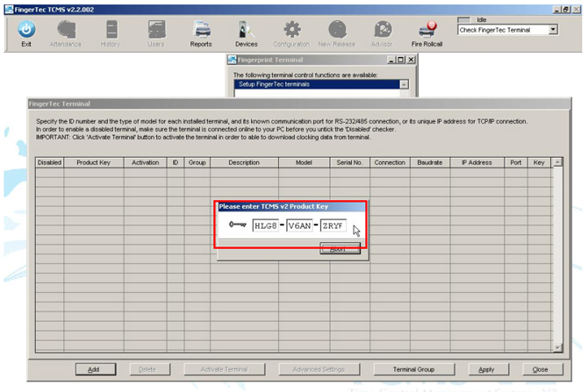Click the Connection column header
The width and height of the screenshot is (588, 392).
pos(390,162)
